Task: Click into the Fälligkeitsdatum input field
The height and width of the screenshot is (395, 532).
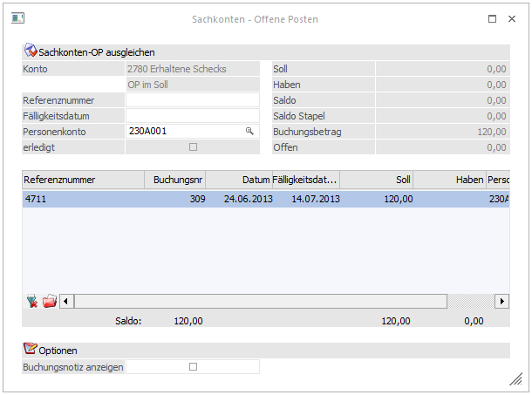Action: 193,115
